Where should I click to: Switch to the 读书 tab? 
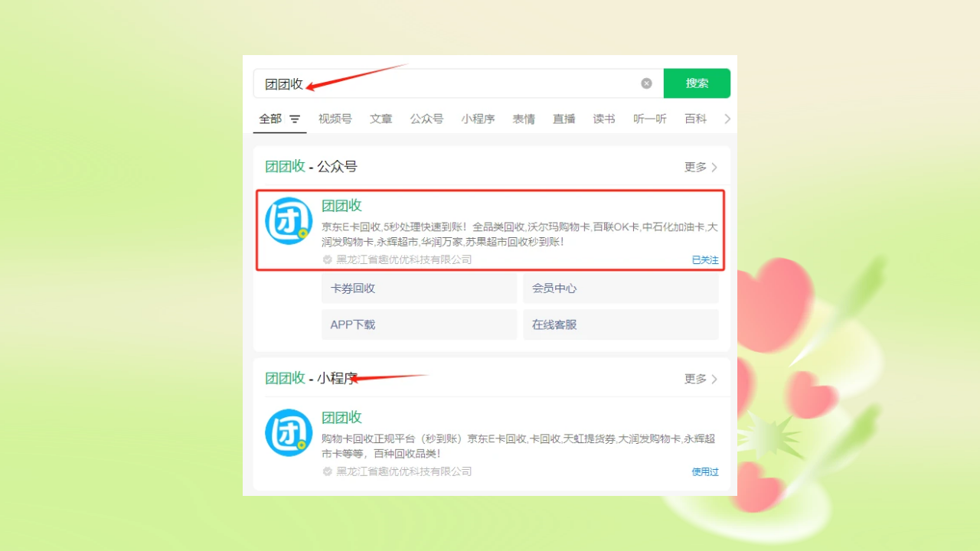(604, 119)
